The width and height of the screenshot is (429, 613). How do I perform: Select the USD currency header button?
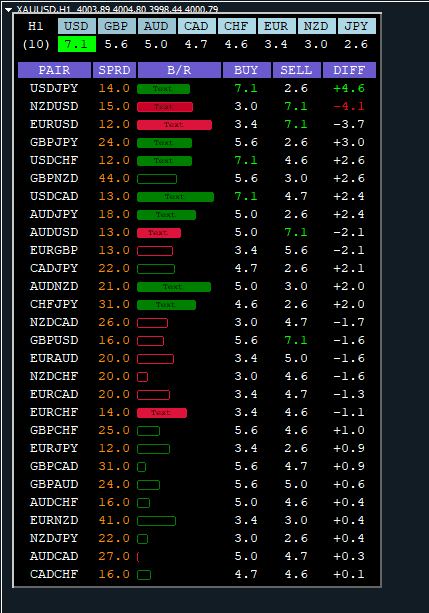coord(77,26)
